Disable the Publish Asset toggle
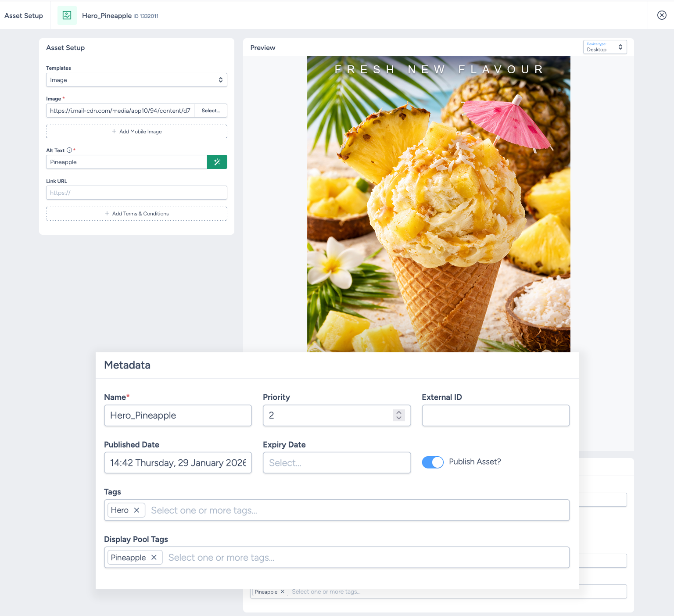The width and height of the screenshot is (674, 616). point(433,462)
